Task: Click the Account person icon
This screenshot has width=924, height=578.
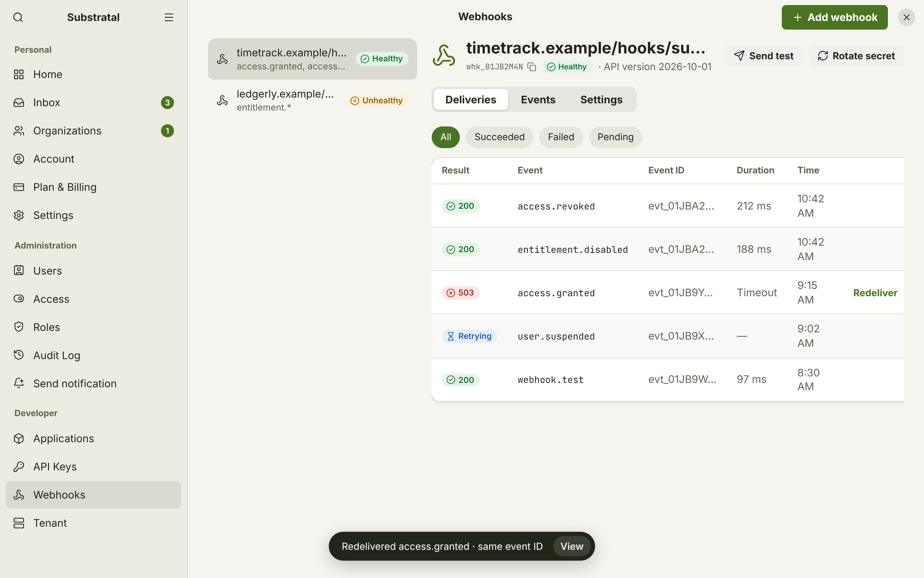Action: pos(19,159)
